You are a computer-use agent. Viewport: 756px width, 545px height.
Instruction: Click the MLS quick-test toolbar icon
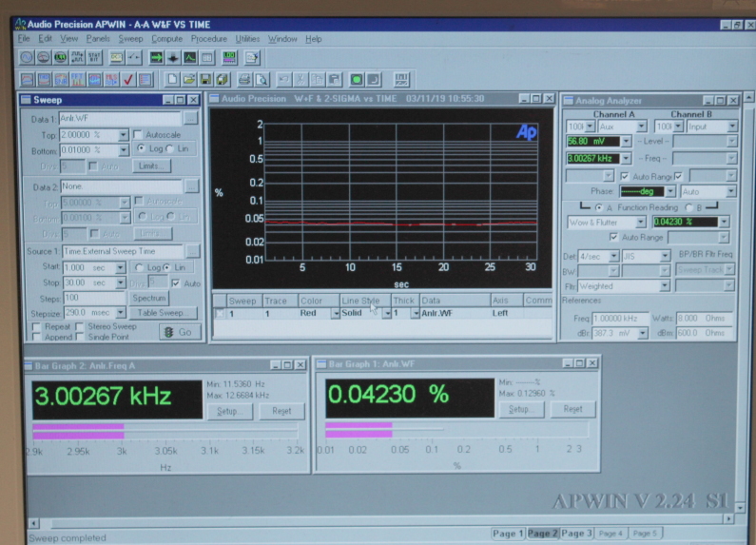111,79
